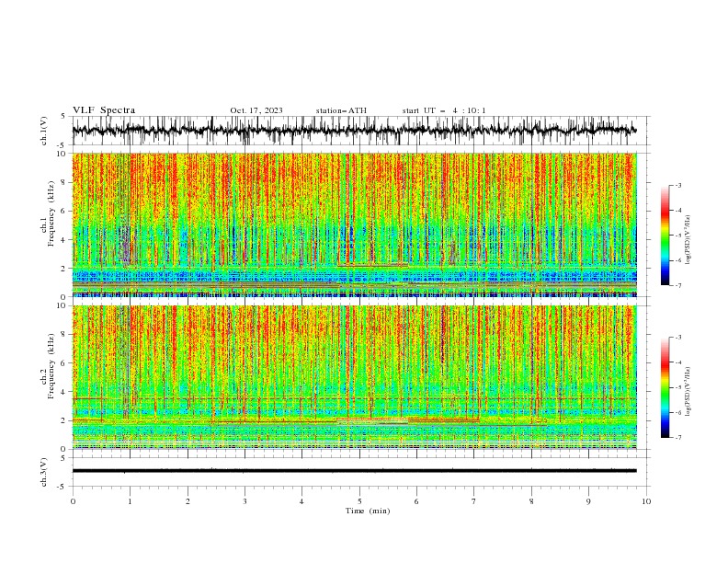The image size is (728, 563).
Task: Click the ch.2 spectrogram panel
Action: (x=354, y=377)
